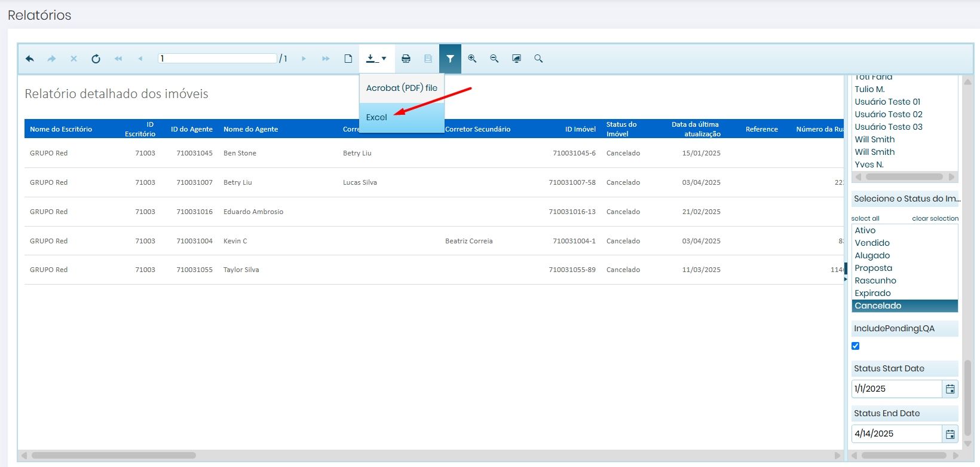The image size is (980, 467).
Task: Jump to last page icon
Action: pyautogui.click(x=326, y=59)
